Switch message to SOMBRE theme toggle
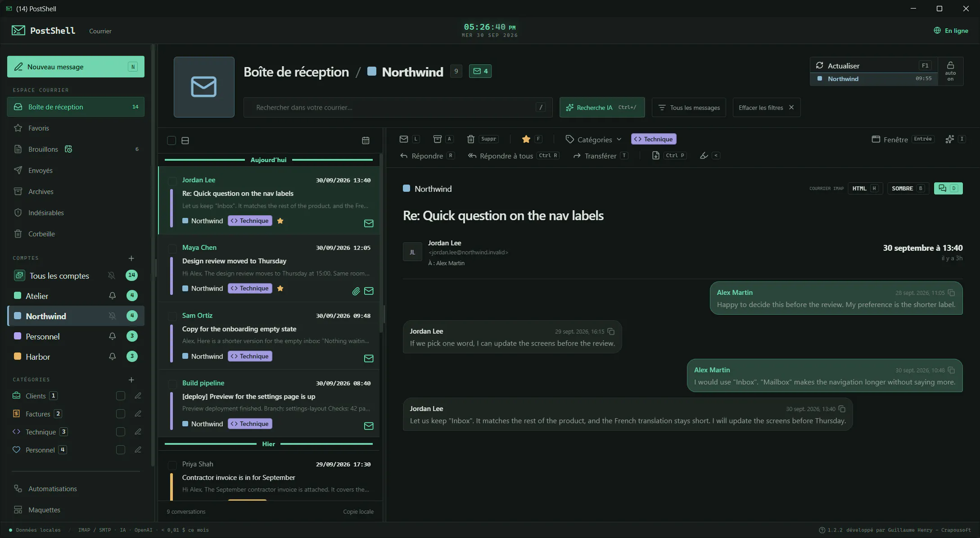The height and width of the screenshot is (538, 980). tap(908, 188)
